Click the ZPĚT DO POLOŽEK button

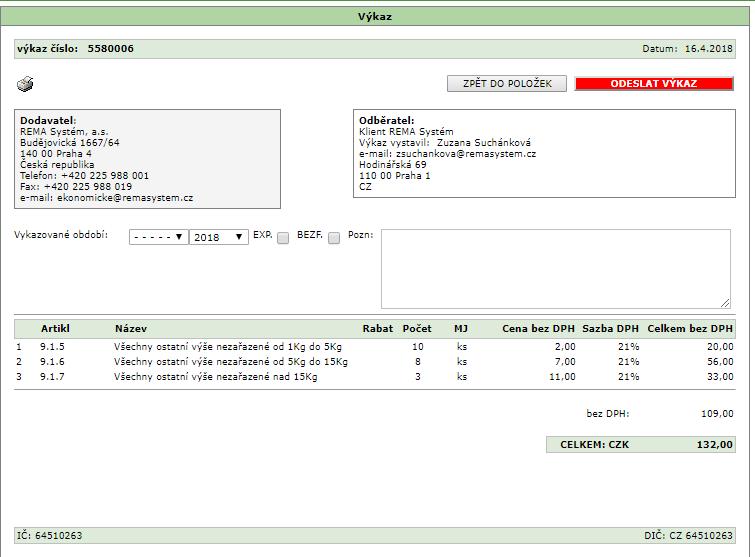coord(507,83)
